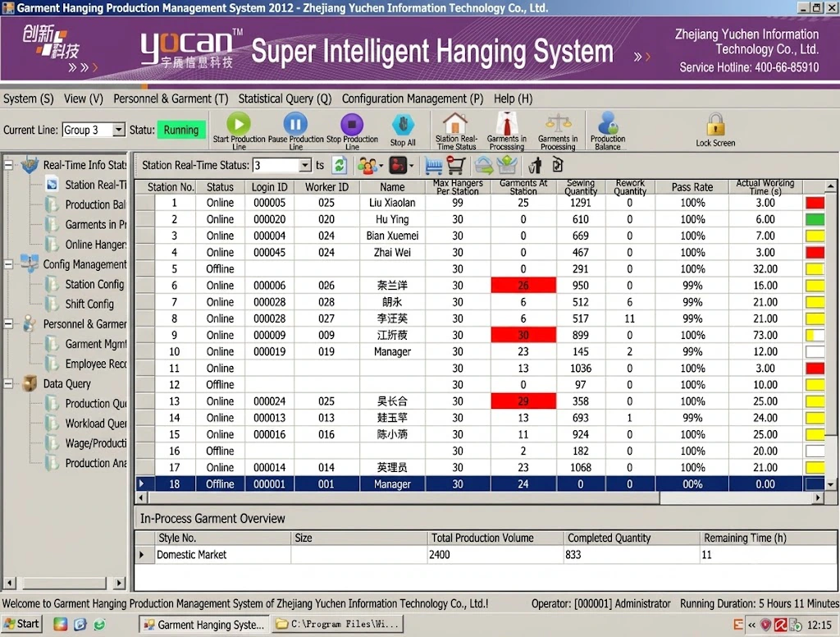Click the red antivirus shield tray icon
This screenshot has width=840, height=637.
pyautogui.click(x=766, y=625)
